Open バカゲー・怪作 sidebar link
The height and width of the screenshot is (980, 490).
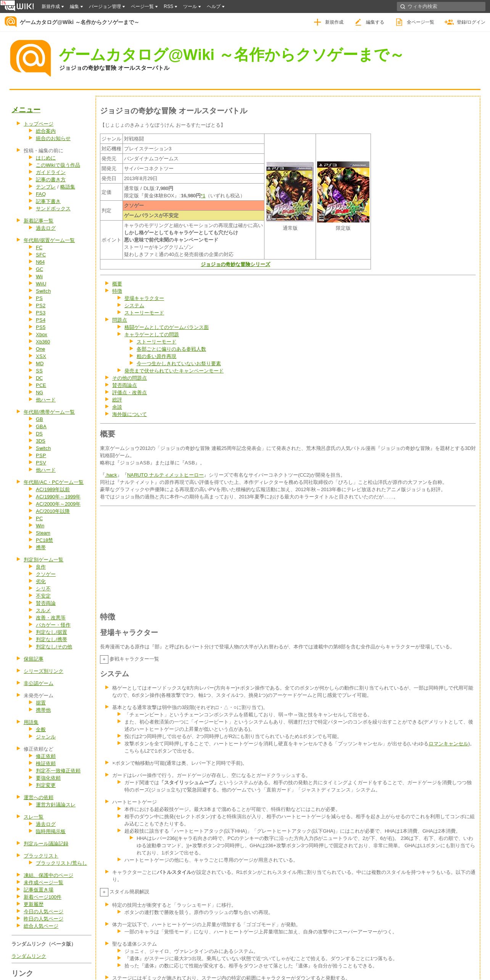coord(53,625)
